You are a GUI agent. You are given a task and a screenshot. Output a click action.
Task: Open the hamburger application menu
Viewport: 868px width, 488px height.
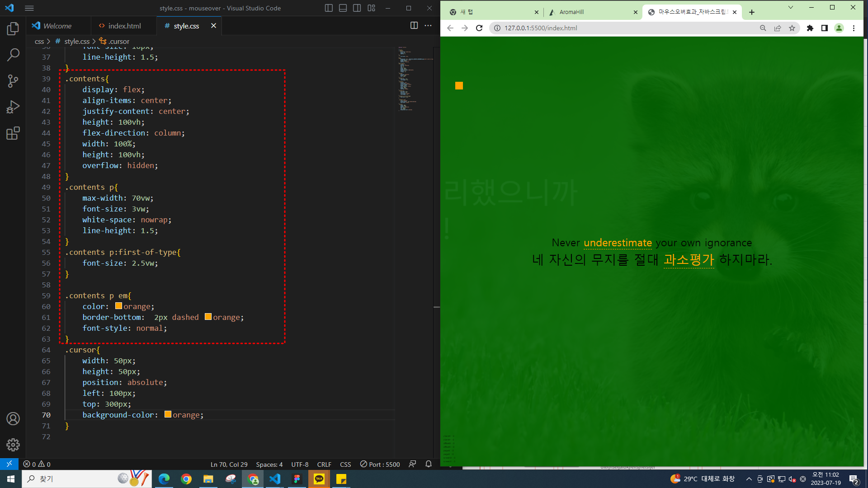click(x=29, y=8)
